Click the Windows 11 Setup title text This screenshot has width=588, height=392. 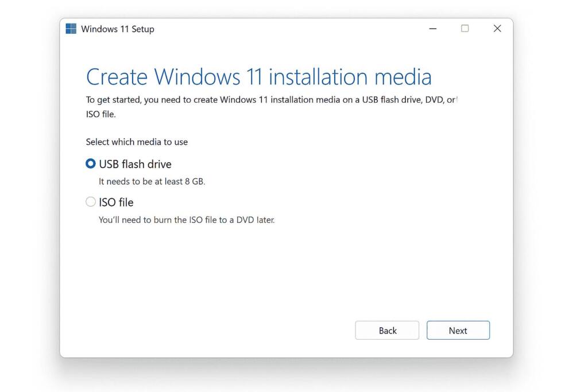point(117,29)
